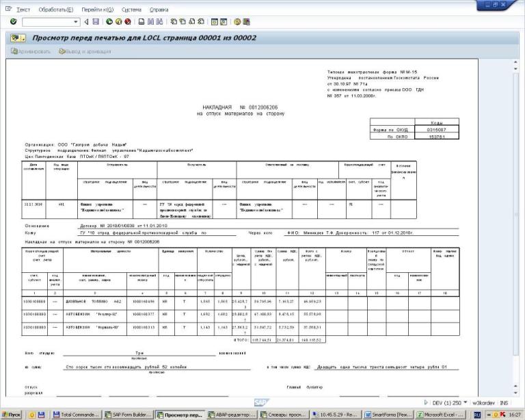525x420 pixels.
Task: Open the window system menu icon
Action: click(x=8, y=9)
